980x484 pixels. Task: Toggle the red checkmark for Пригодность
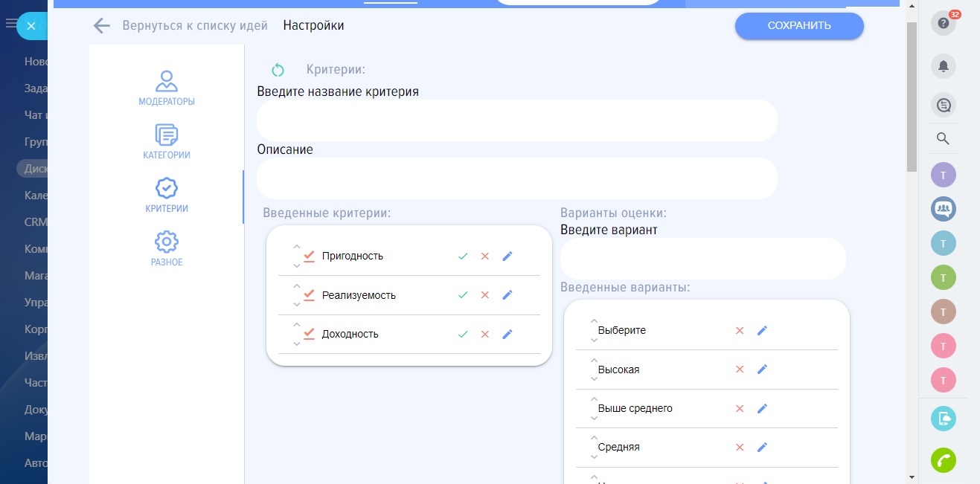click(x=310, y=256)
